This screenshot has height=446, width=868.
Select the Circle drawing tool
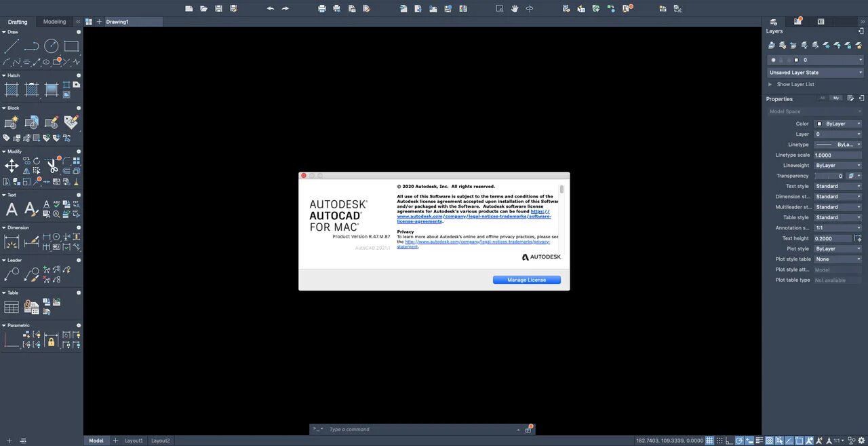coord(52,46)
